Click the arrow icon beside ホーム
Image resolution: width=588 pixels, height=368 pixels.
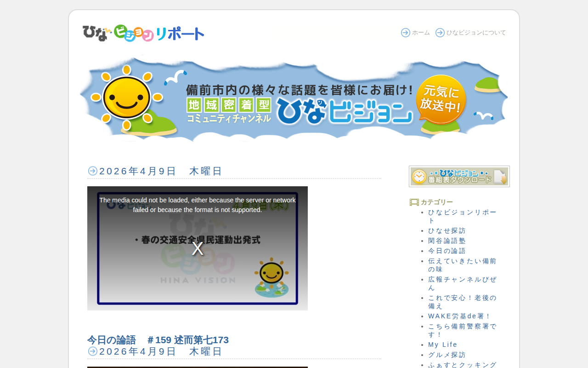coord(405,33)
